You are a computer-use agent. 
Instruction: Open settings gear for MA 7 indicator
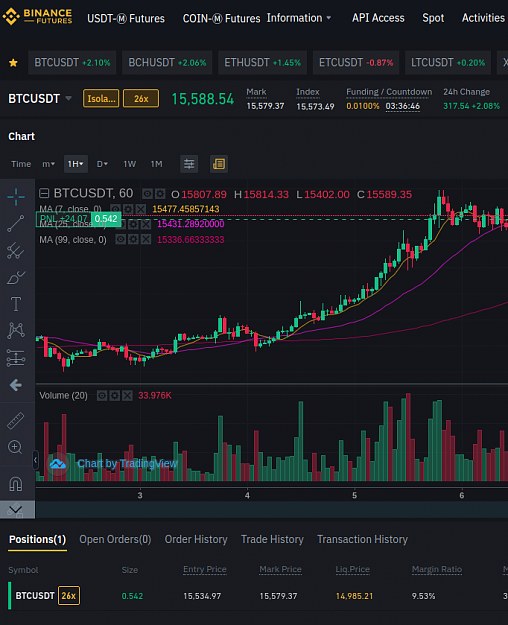coord(128,209)
